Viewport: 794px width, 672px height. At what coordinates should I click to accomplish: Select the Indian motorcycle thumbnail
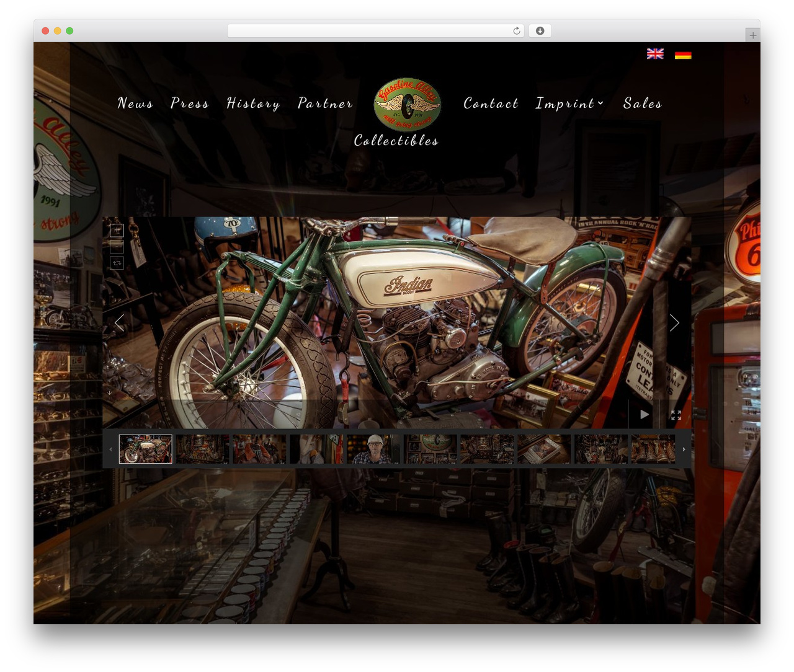point(146,449)
